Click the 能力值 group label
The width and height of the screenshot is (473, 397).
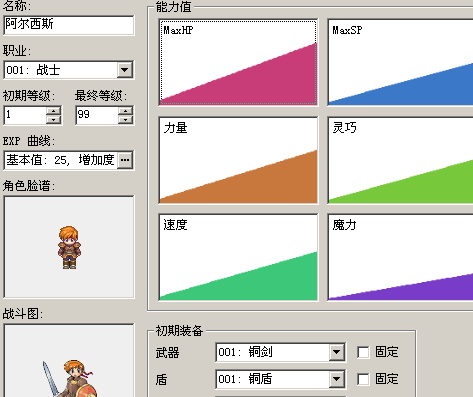tap(174, 7)
